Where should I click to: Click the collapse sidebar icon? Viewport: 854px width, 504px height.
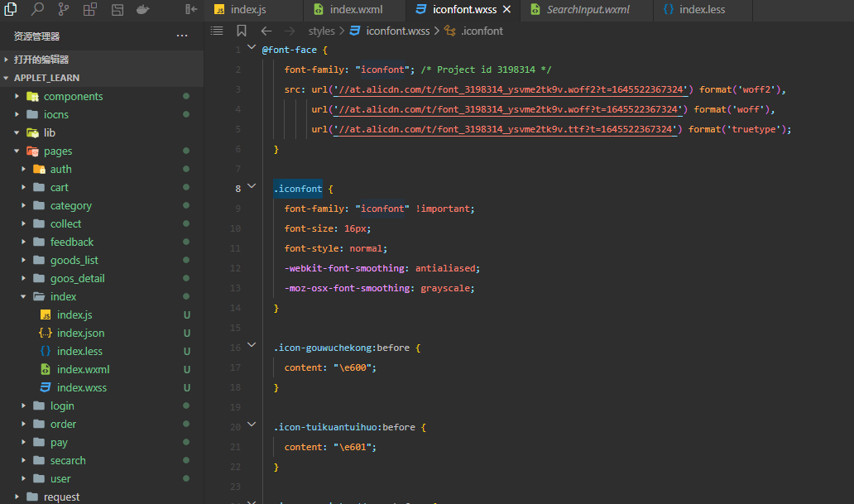191,10
